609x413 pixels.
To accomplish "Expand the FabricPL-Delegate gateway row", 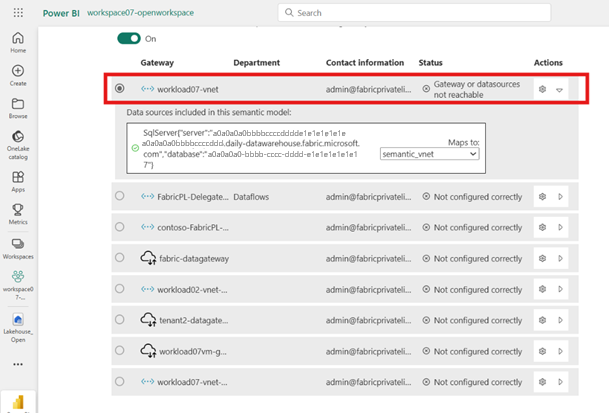I will (560, 197).
